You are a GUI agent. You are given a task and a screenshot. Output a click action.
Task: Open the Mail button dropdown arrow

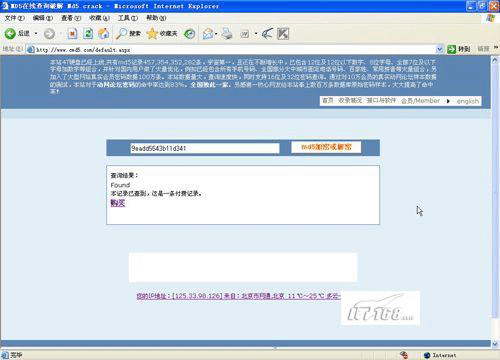coord(216,34)
